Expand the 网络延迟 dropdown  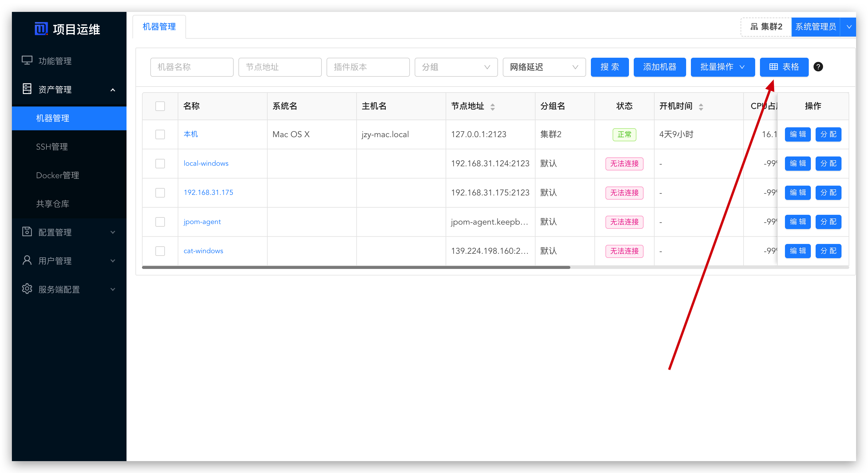[x=544, y=67]
